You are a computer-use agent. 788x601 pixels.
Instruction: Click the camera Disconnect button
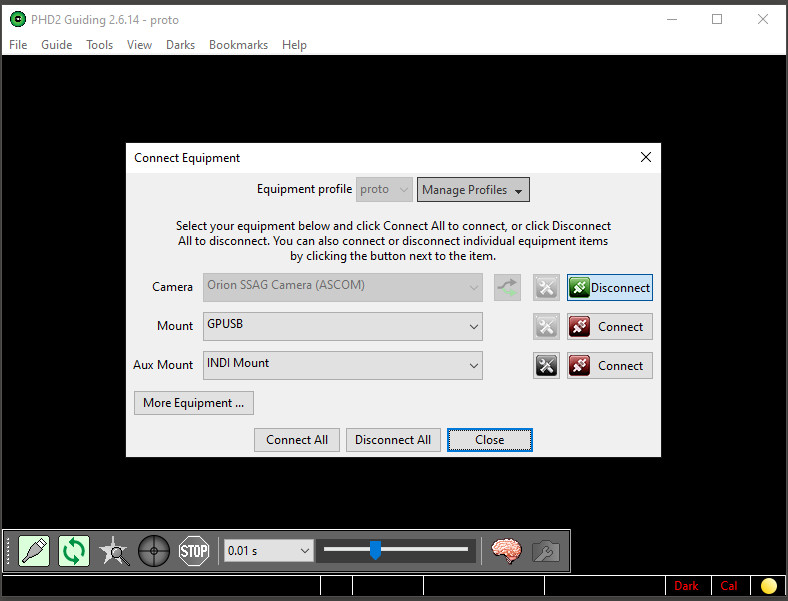tap(610, 287)
